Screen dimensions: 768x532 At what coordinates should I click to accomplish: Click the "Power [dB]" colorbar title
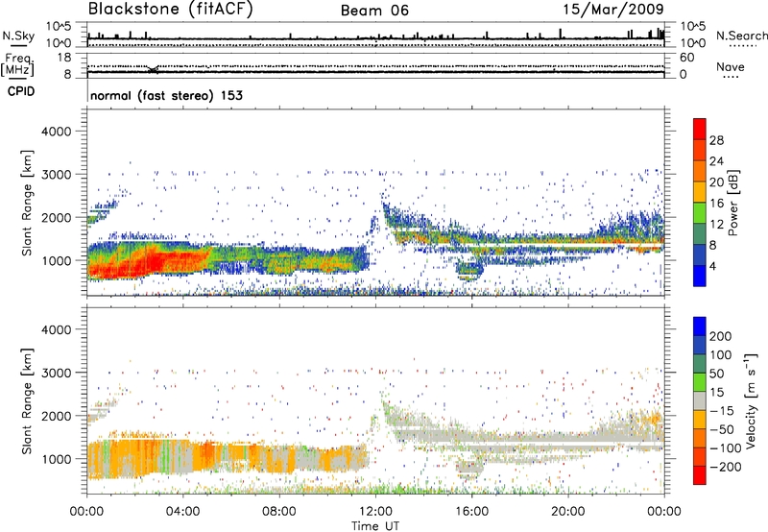click(x=733, y=203)
